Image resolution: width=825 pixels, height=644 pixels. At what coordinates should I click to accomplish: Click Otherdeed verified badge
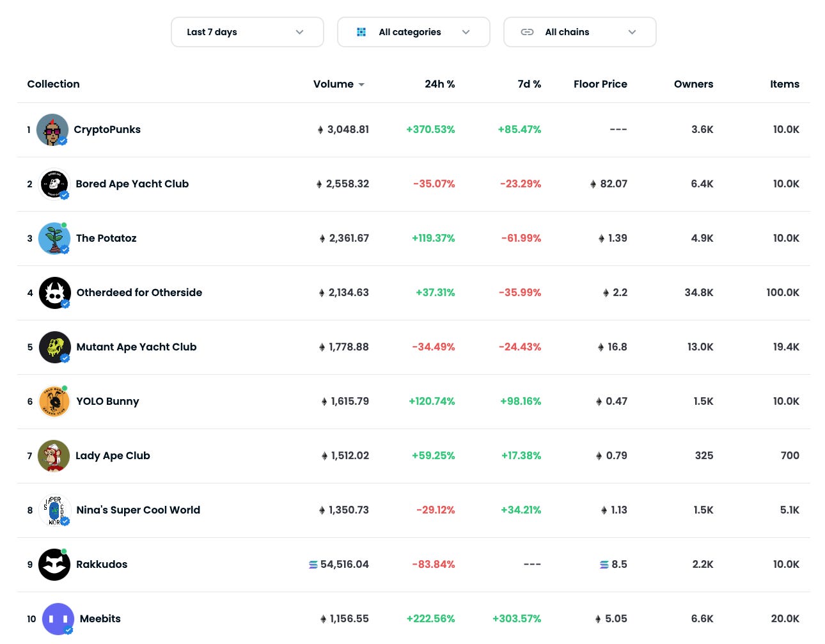[65, 304]
